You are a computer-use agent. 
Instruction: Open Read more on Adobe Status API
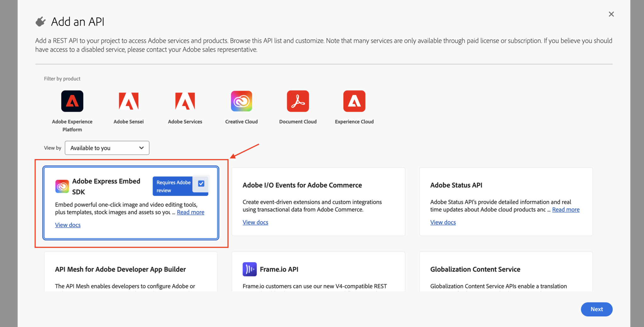coord(566,210)
